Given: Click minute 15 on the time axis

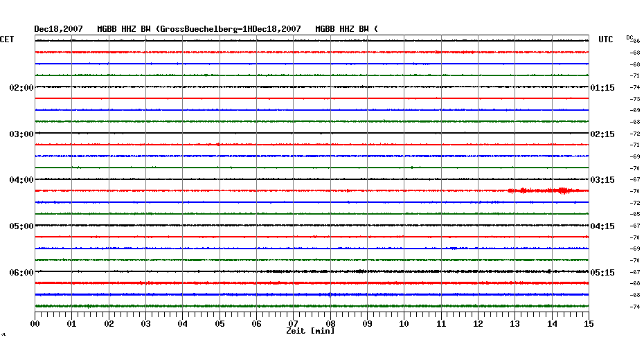Looking at the screenshot, I should (x=589, y=324).
